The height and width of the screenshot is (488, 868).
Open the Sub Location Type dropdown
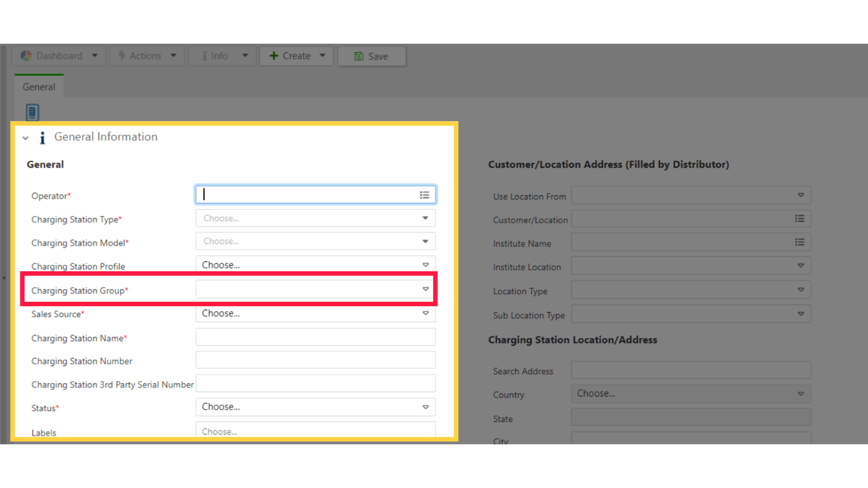pyautogui.click(x=691, y=314)
